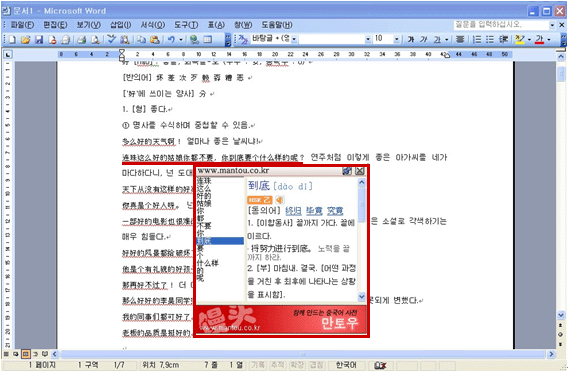Image resolution: width=568 pixels, height=372 pixels.
Task: Expand the font color dropdown arrow
Action: pos(548,39)
